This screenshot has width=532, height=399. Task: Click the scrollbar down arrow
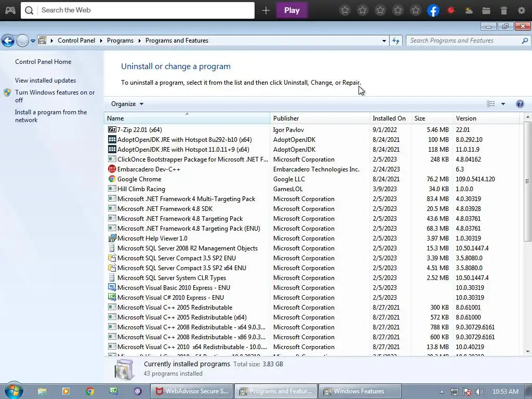click(528, 352)
